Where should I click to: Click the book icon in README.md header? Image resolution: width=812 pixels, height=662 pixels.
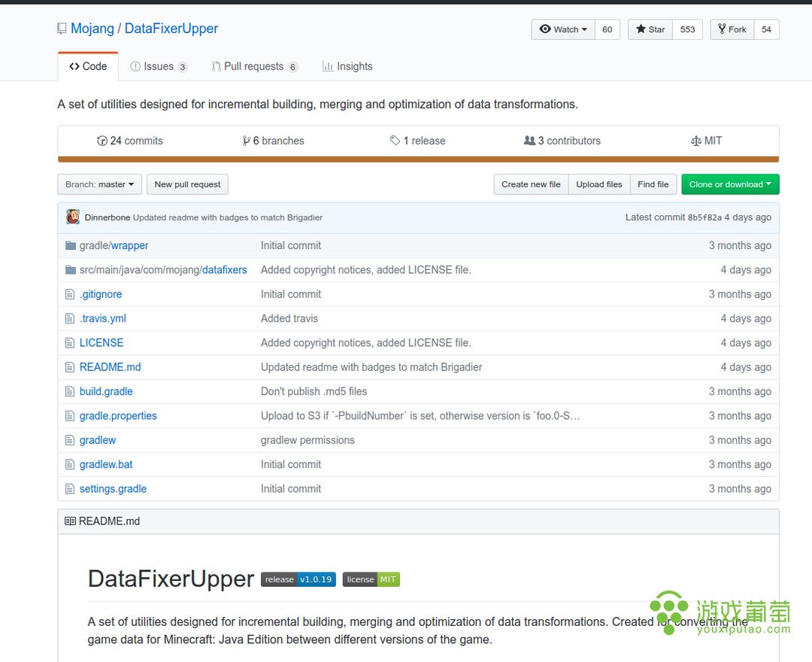[70, 521]
